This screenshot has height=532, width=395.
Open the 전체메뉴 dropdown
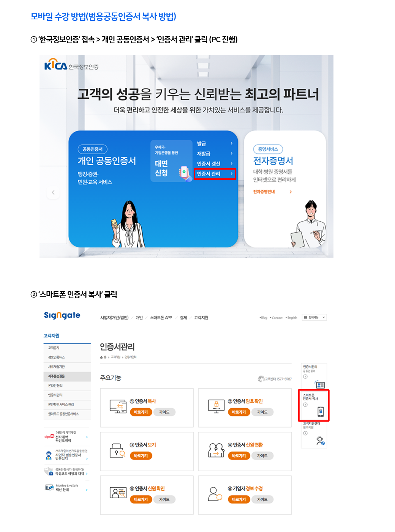(314, 317)
